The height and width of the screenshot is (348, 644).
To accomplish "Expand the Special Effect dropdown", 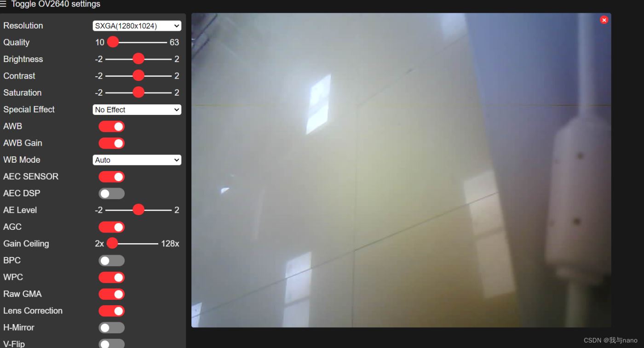I will click(x=137, y=110).
